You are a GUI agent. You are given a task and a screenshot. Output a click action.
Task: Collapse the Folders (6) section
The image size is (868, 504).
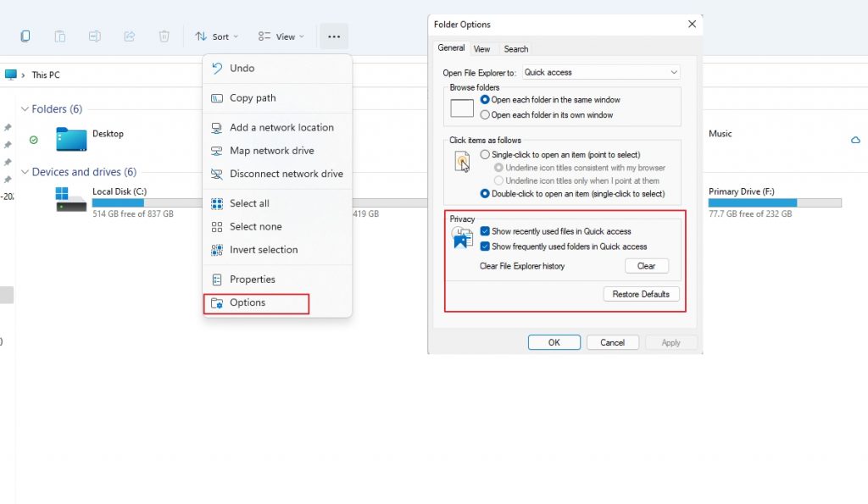[26, 108]
